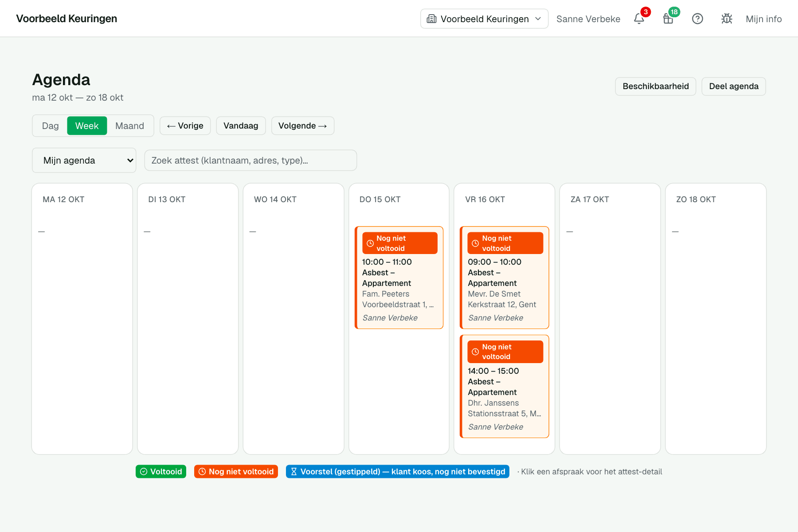Click the ZA 17 OKT column header
The height and width of the screenshot is (532, 798).
tap(590, 199)
